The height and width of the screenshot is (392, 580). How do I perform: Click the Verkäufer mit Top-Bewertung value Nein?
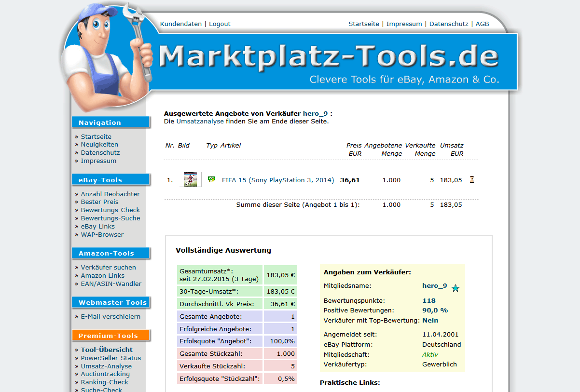[430, 321]
